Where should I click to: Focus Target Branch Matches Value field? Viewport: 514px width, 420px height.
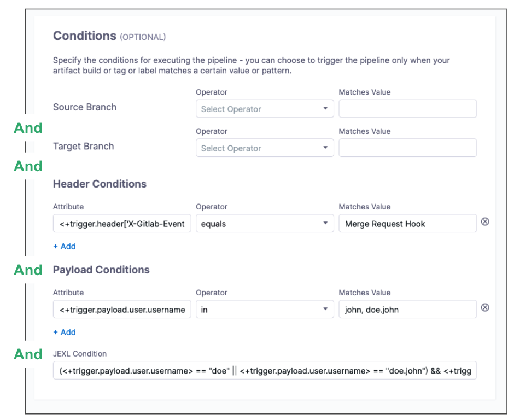tap(407, 148)
